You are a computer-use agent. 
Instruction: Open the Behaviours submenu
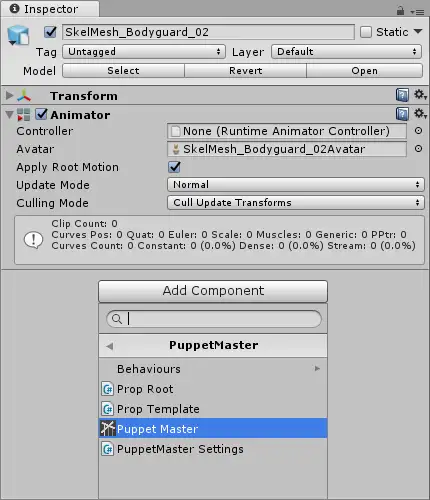pyautogui.click(x=213, y=369)
